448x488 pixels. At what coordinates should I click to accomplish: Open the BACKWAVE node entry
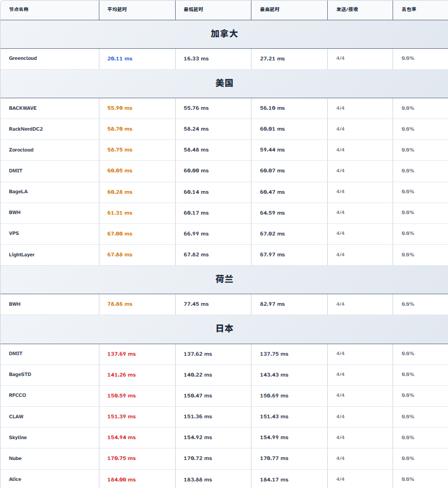point(23,108)
